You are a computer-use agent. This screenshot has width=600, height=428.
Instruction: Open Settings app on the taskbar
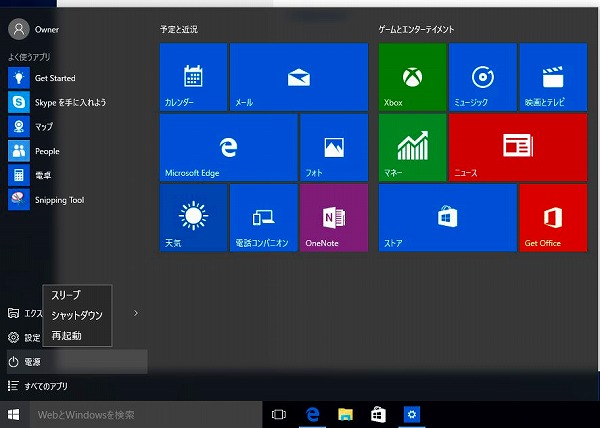(x=412, y=415)
